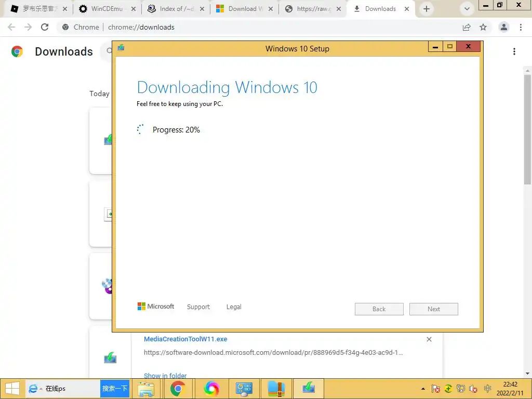532x399 pixels.
Task: Minimize the Windows 10 Setup window
Action: (x=435, y=46)
